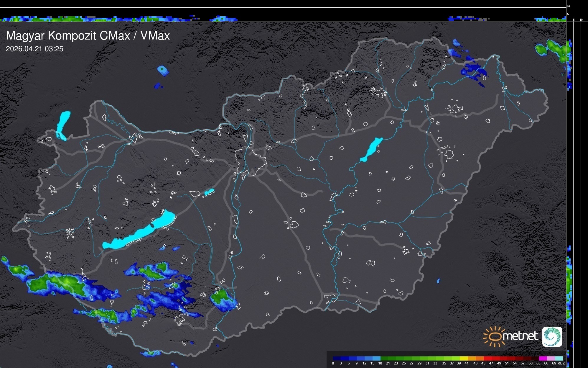This screenshot has width=588, height=368.
Task: Pick the orange 43 dBZ legend swatch
Action: click(479, 358)
